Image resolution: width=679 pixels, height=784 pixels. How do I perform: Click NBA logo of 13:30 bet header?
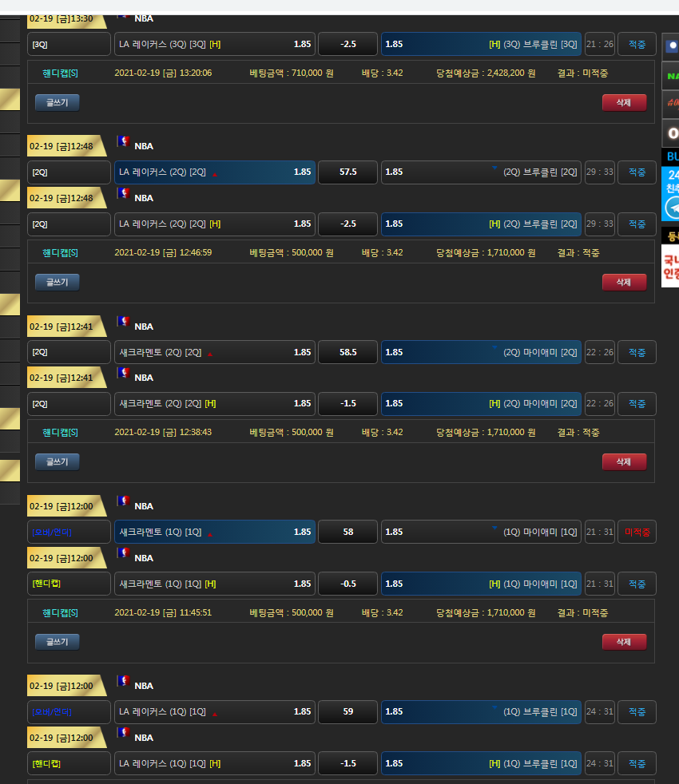(123, 15)
